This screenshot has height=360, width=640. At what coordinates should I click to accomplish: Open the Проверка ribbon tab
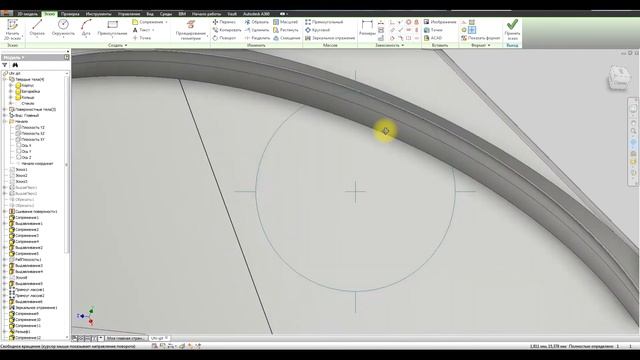click(70, 14)
